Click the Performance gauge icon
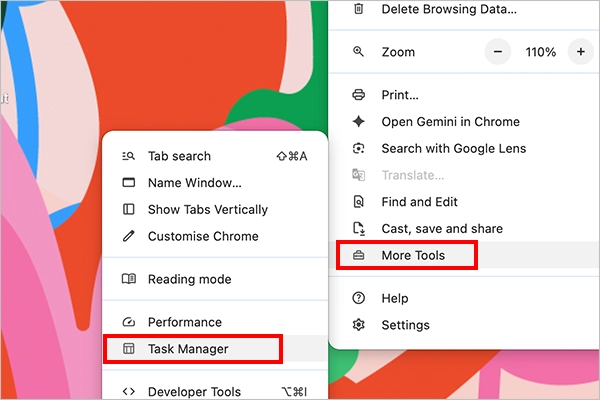 pos(128,322)
